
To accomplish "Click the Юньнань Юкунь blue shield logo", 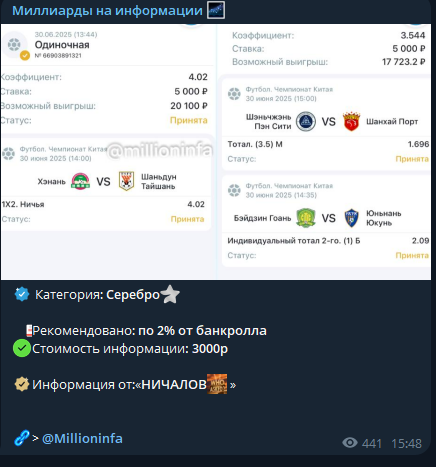I will coord(351,218).
